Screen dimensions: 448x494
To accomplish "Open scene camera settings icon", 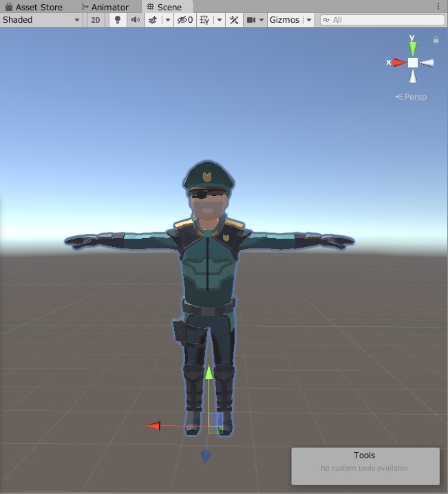I will pyautogui.click(x=251, y=20).
